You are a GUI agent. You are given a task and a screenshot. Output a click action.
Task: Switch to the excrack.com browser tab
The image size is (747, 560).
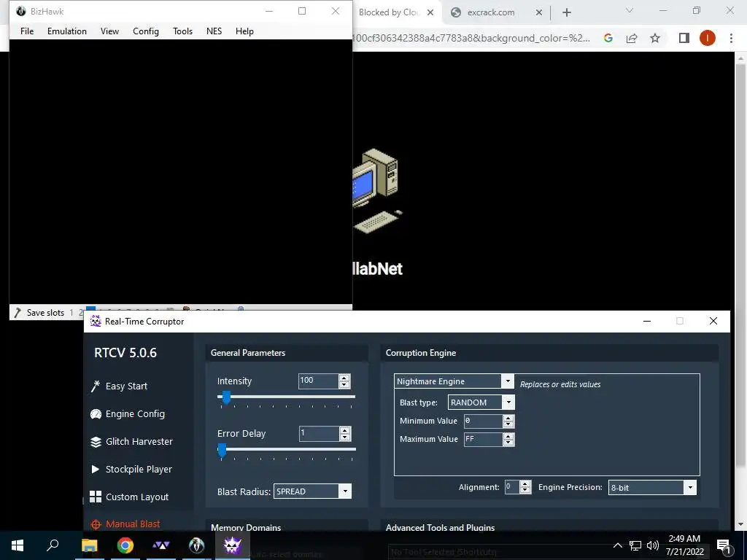pyautogui.click(x=491, y=12)
